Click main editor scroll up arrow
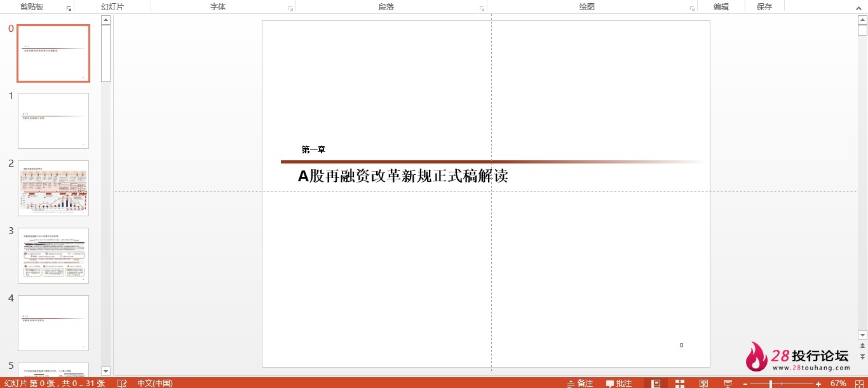 (x=862, y=19)
